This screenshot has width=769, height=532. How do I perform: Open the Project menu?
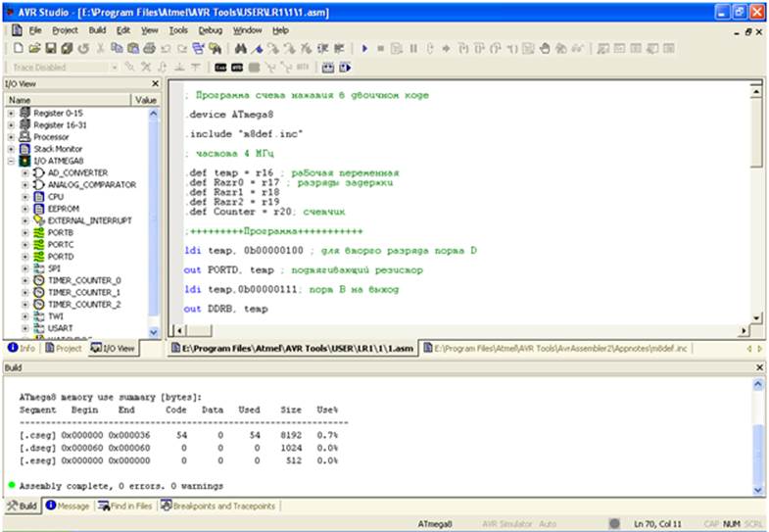[65, 30]
